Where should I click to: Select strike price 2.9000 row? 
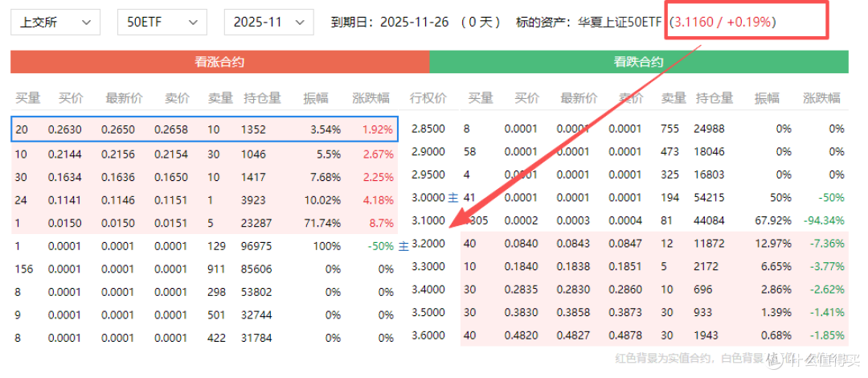click(x=428, y=151)
